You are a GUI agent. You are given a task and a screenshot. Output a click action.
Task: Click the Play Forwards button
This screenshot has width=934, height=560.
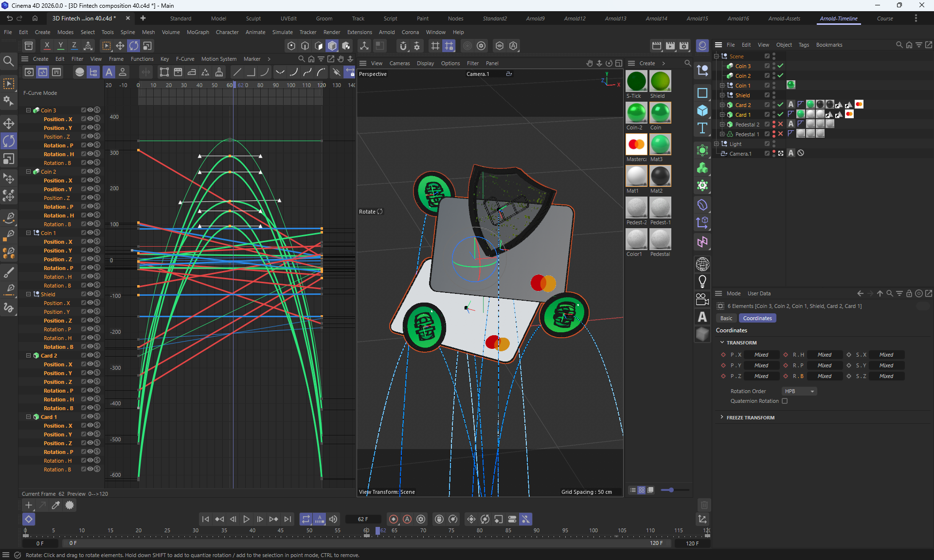[246, 519]
